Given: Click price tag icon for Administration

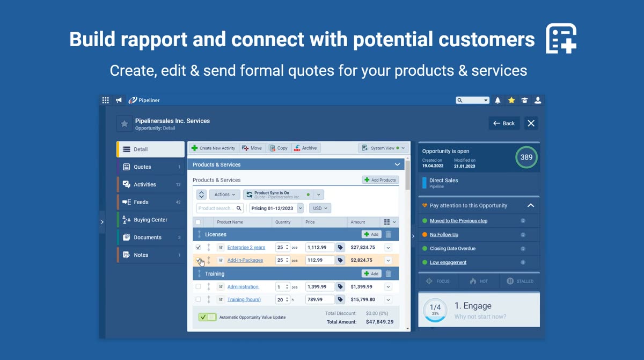Looking at the screenshot, I should pos(340,286).
